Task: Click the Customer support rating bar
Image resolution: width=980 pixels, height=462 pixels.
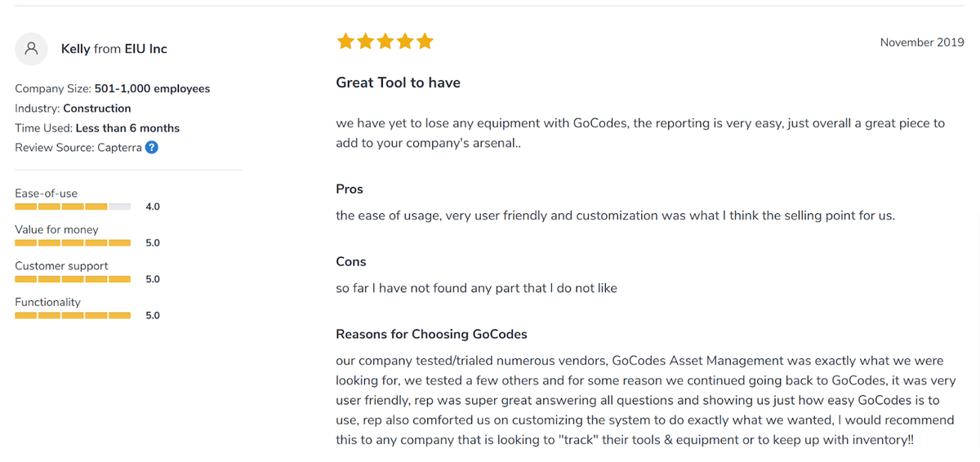Action: point(73,279)
